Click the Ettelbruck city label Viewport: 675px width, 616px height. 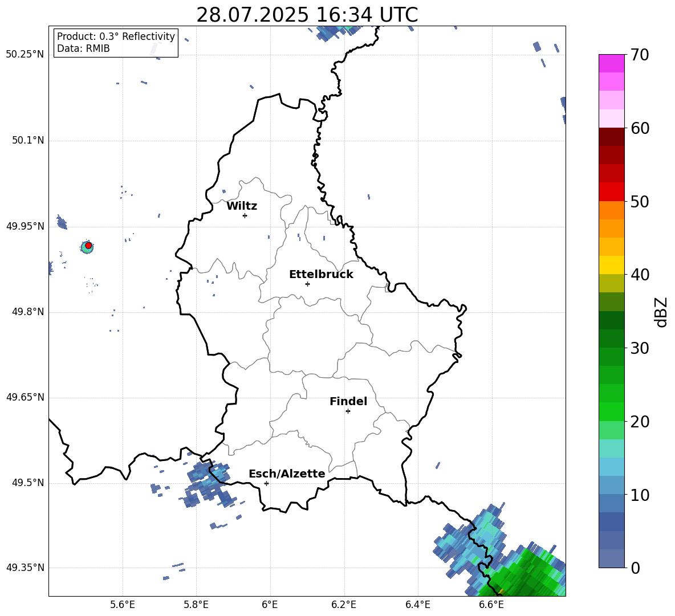tap(321, 275)
